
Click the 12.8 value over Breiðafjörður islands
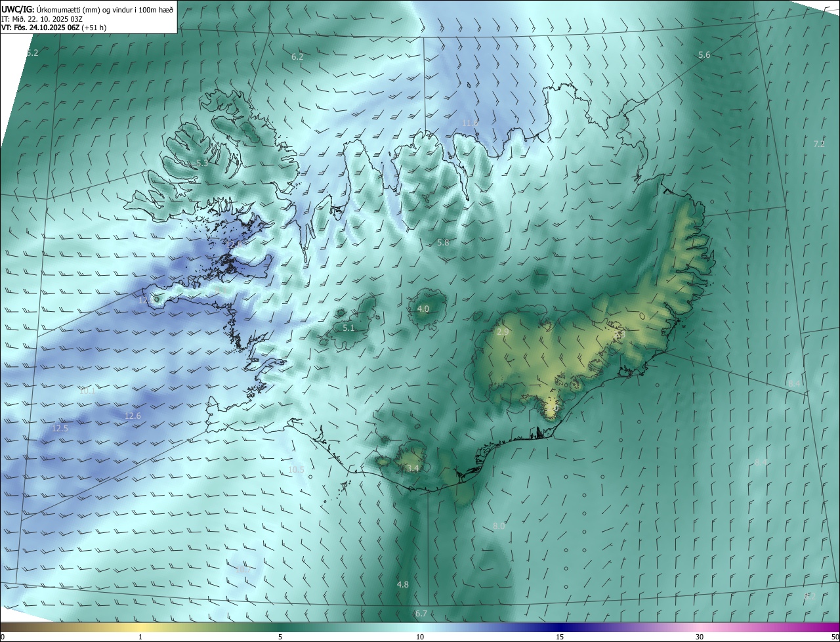tap(234, 244)
